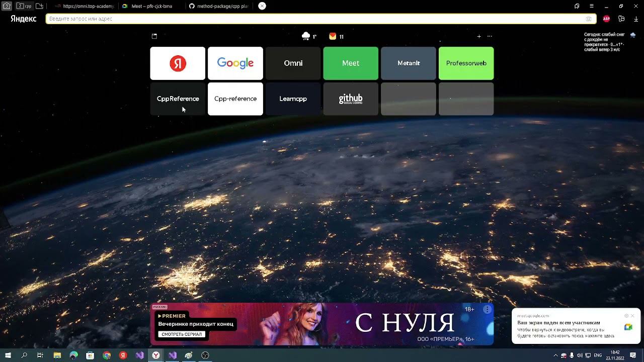This screenshot has height=362, width=644.
Task: Open File Explorer from the taskbar
Action: point(57,355)
